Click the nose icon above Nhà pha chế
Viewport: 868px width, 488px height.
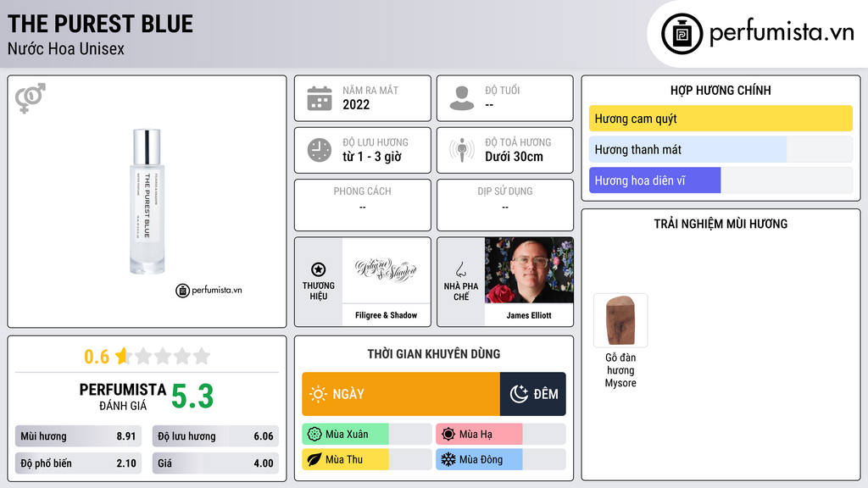pos(460,269)
